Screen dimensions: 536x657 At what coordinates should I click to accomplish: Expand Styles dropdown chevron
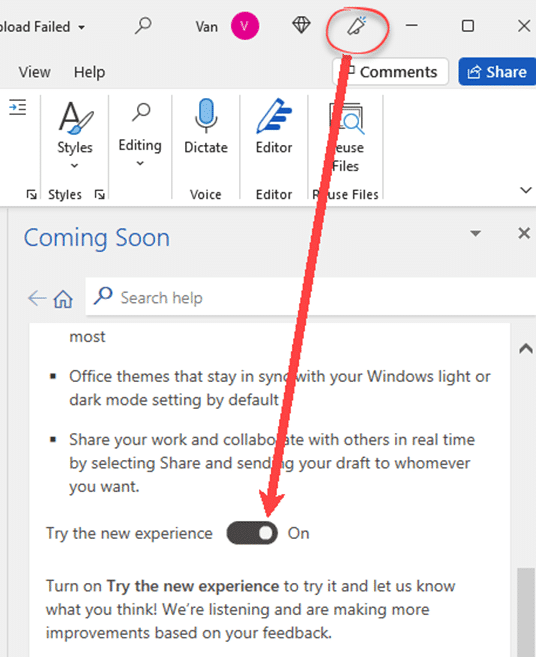75,166
